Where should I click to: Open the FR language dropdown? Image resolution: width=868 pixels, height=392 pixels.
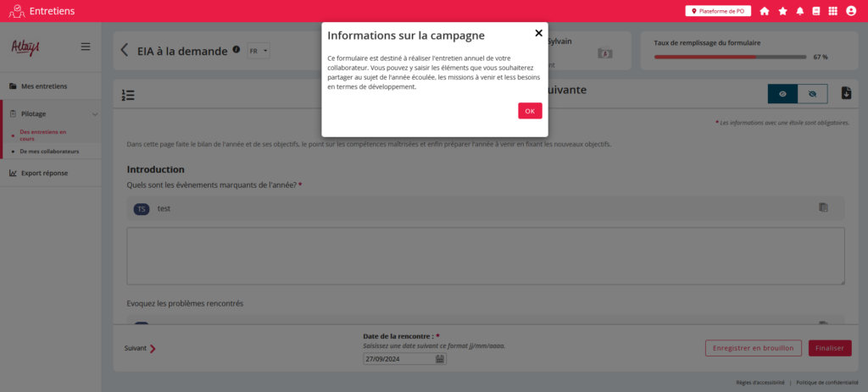coord(258,51)
